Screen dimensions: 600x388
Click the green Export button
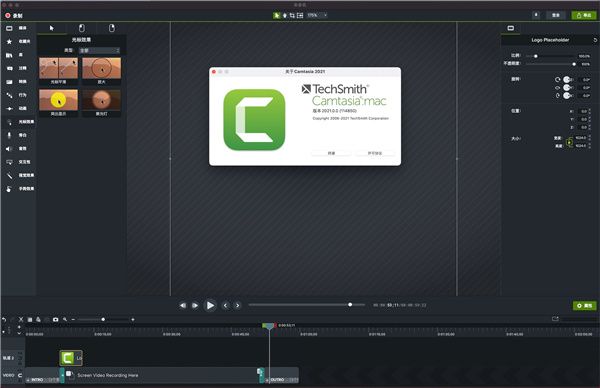(584, 15)
